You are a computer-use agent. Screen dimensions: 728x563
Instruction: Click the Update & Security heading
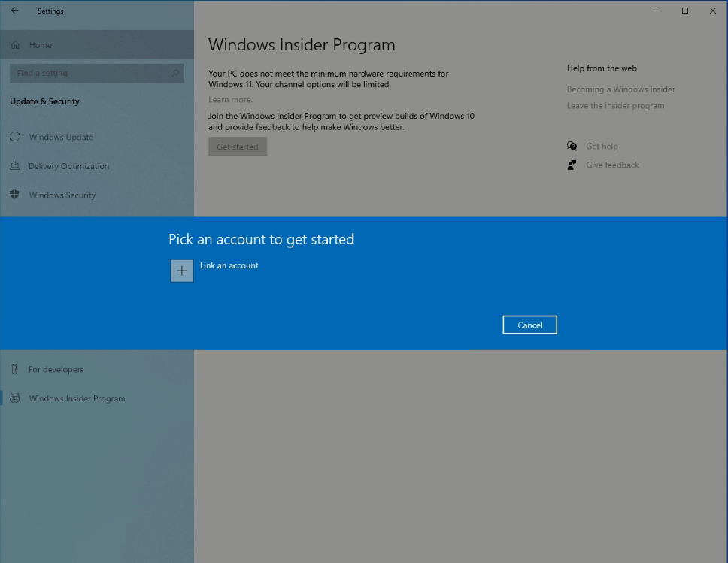pyautogui.click(x=44, y=101)
